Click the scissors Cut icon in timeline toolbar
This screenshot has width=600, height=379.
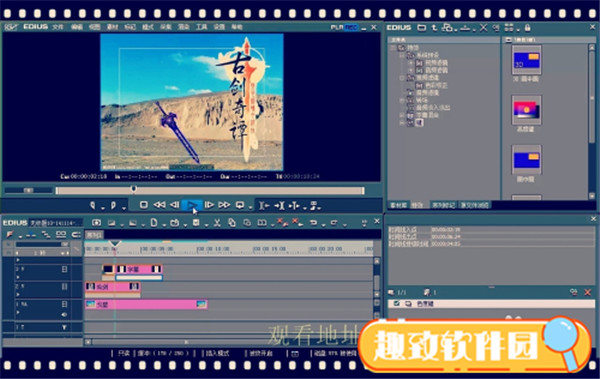point(217,222)
